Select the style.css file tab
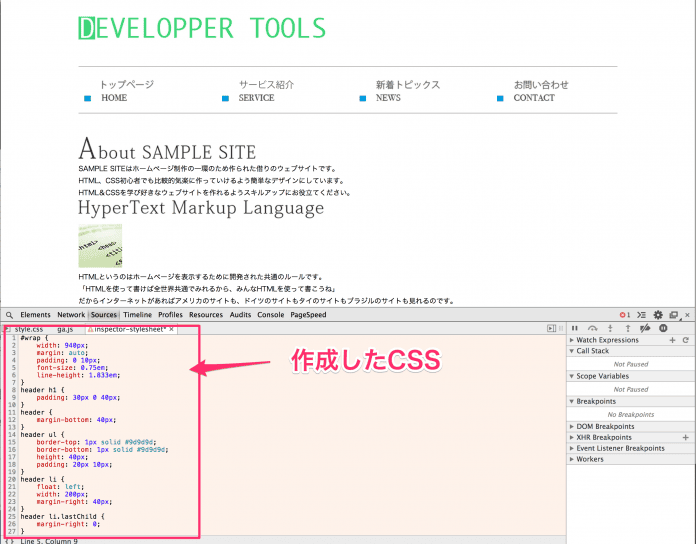This screenshot has width=696, height=544. 28,329
